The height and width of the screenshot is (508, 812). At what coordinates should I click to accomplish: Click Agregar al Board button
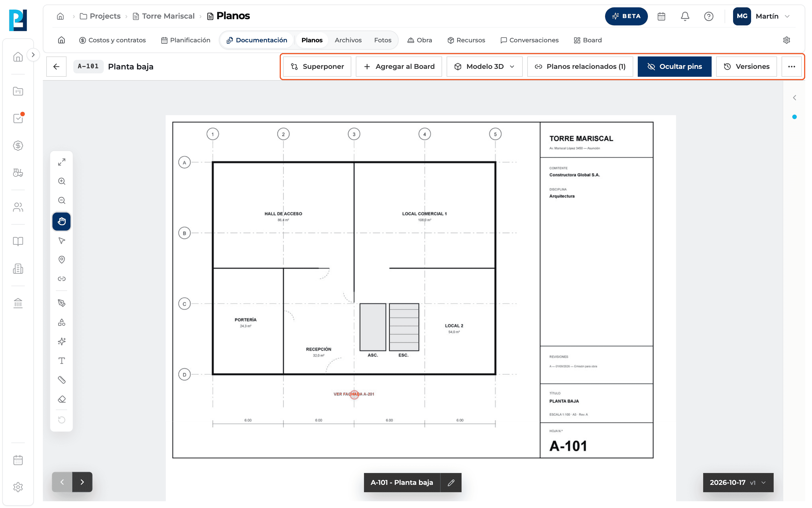pyautogui.click(x=399, y=67)
